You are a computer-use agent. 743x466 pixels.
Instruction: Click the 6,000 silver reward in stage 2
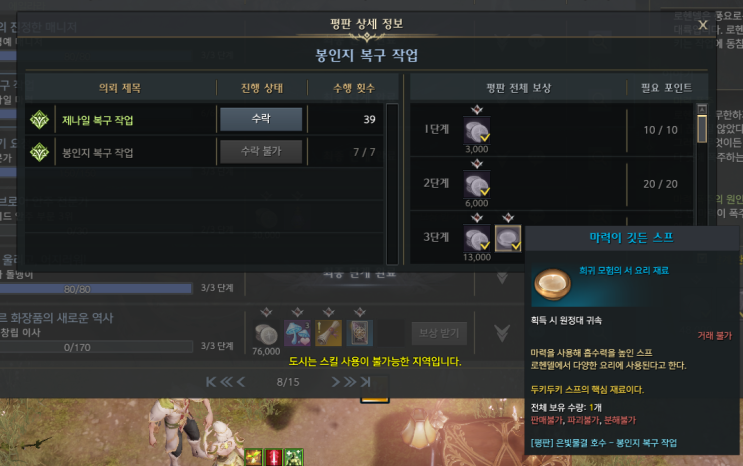point(477,184)
